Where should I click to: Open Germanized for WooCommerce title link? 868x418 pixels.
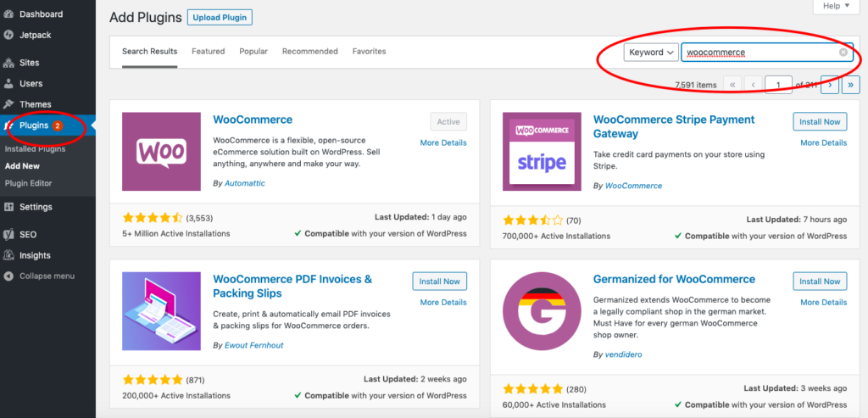pyautogui.click(x=674, y=279)
